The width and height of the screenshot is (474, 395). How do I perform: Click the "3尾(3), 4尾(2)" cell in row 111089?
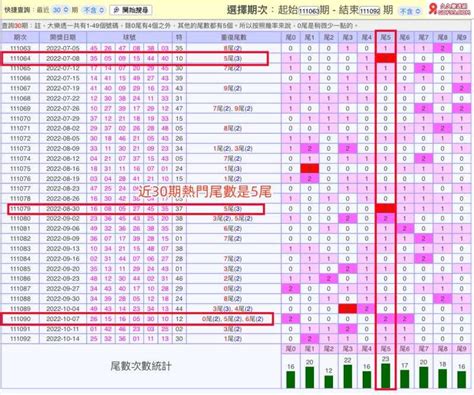point(233,309)
